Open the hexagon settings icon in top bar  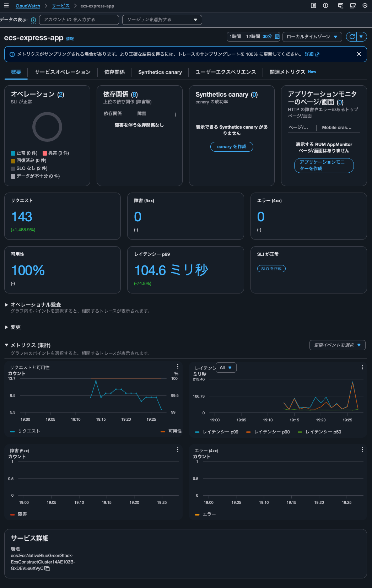pos(365,6)
